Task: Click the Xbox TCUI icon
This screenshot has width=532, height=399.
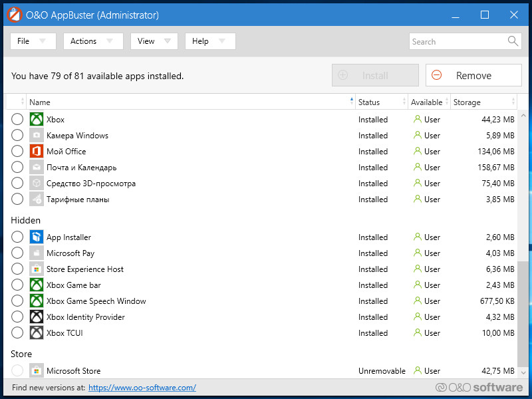Action: pos(37,332)
